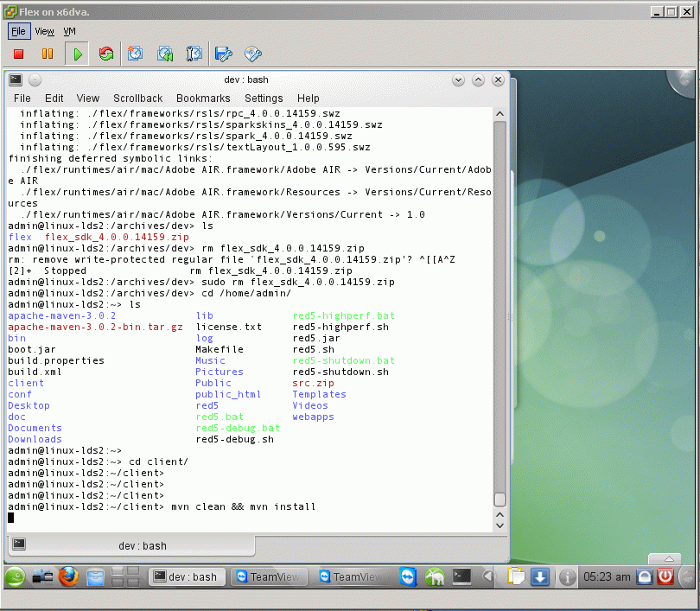Click the dev : bash taskbar button
The height and width of the screenshot is (611, 700).
pyautogui.click(x=185, y=576)
